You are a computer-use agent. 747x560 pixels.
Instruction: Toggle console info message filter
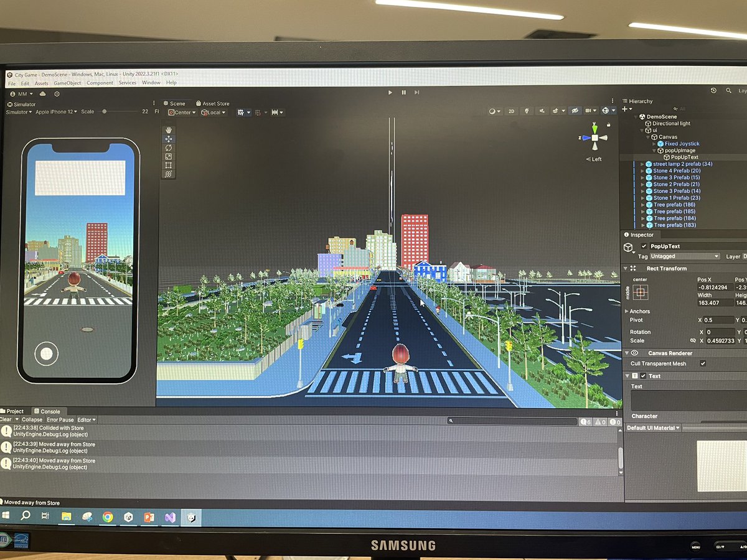[x=586, y=422]
